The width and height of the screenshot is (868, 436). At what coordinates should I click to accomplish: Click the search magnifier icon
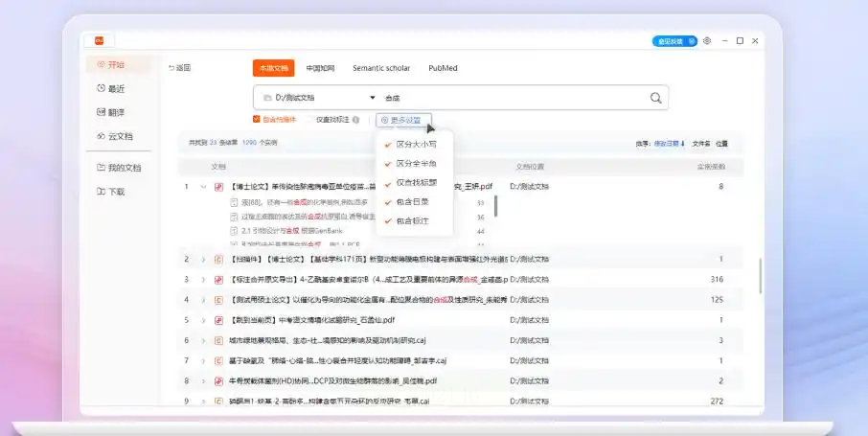[x=656, y=98]
